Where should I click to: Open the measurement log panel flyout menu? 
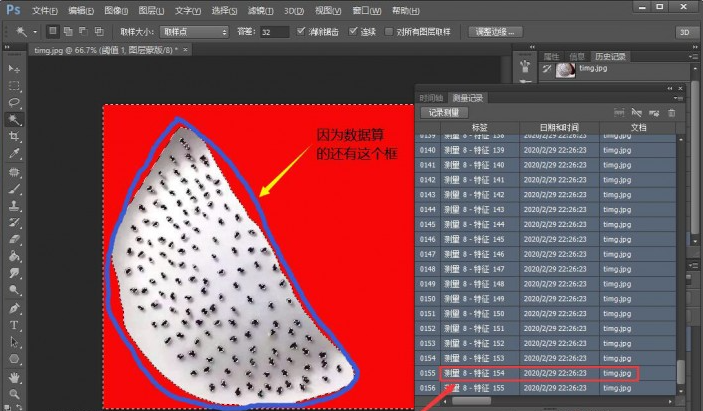679,98
